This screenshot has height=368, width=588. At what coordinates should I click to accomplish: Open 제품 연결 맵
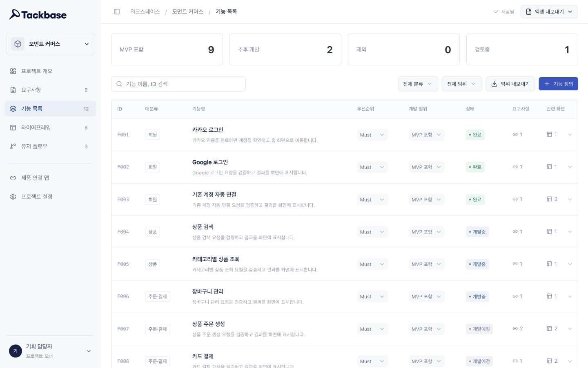pos(50,178)
